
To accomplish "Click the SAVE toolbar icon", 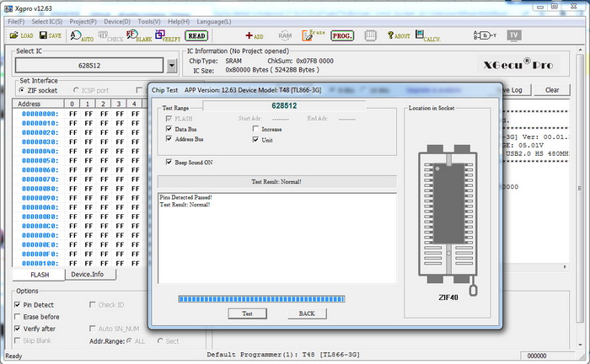I will [51, 35].
